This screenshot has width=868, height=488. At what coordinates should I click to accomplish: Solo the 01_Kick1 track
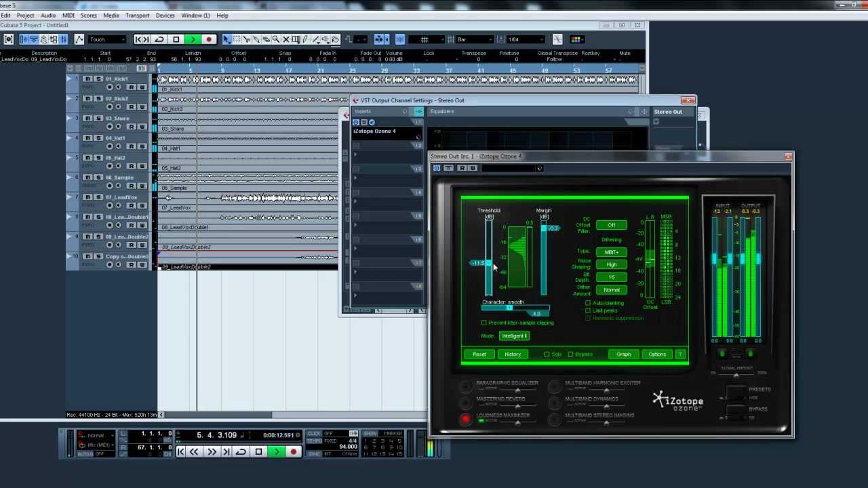click(98, 79)
